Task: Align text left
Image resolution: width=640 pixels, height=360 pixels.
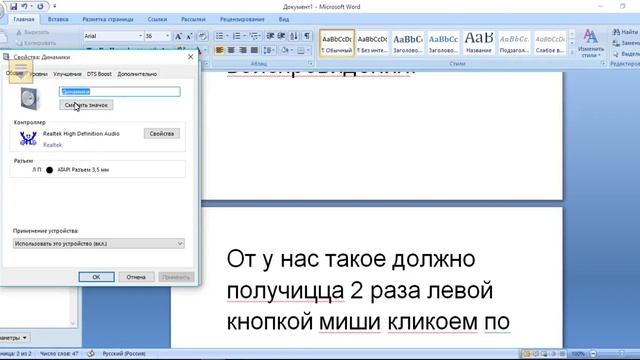Action: tap(219, 50)
